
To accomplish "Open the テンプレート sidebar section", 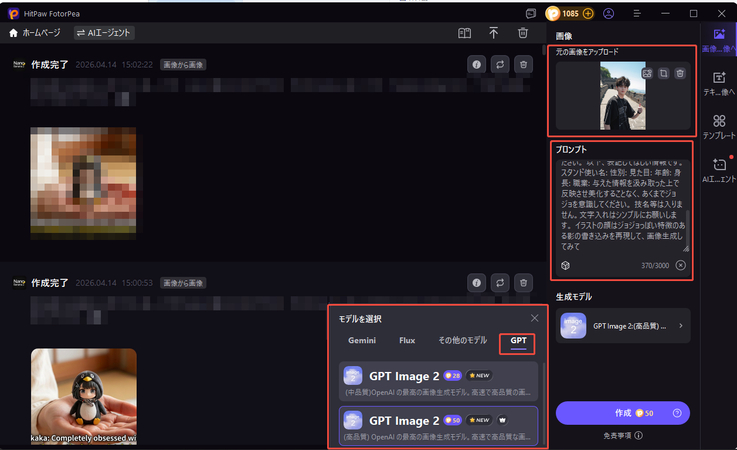I will [x=719, y=126].
